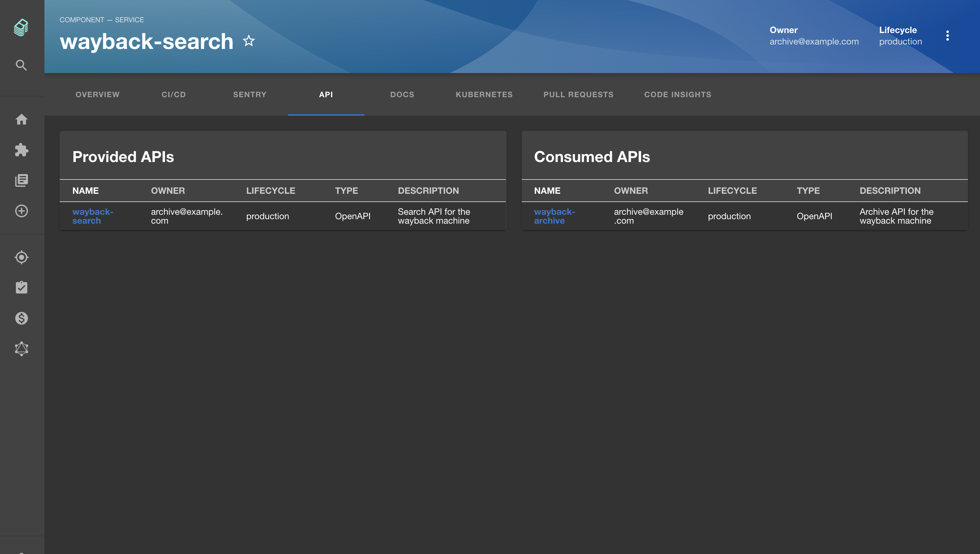Open the Tech Radar target icon
The height and width of the screenshot is (554, 980).
coord(21,257)
